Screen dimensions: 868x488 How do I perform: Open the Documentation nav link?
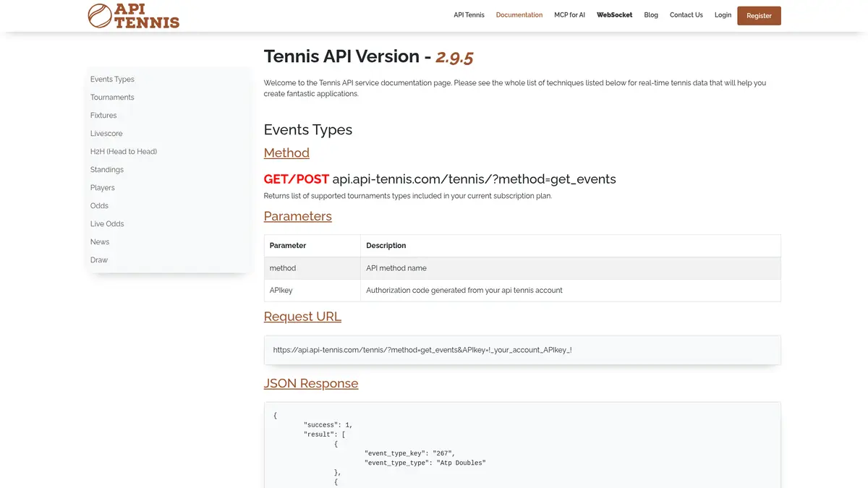(x=519, y=15)
